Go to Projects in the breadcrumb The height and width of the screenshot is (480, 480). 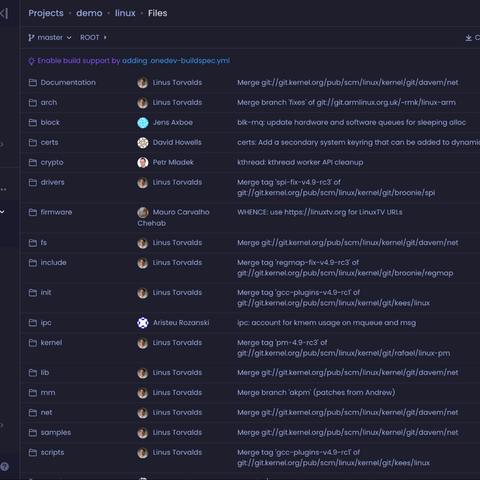tap(46, 13)
